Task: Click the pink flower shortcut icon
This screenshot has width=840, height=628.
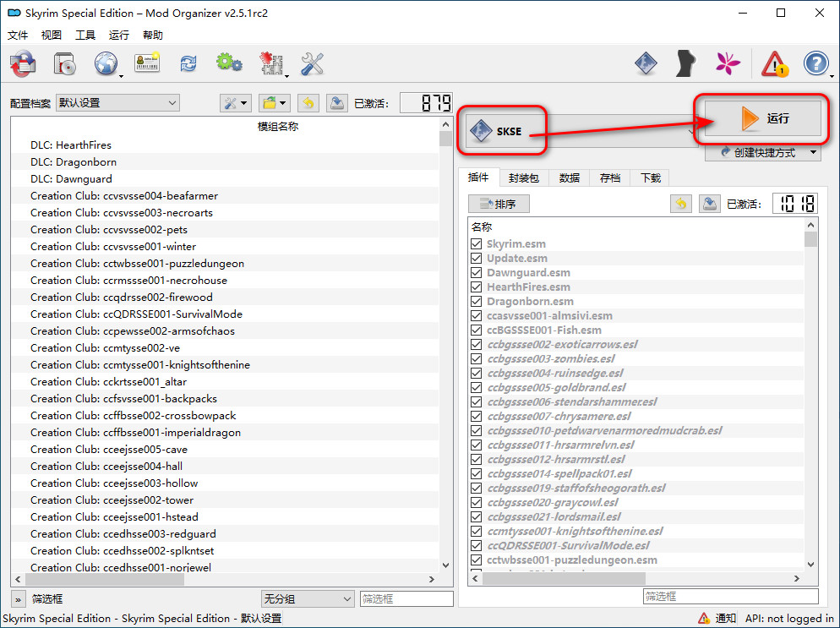Action: point(728,63)
